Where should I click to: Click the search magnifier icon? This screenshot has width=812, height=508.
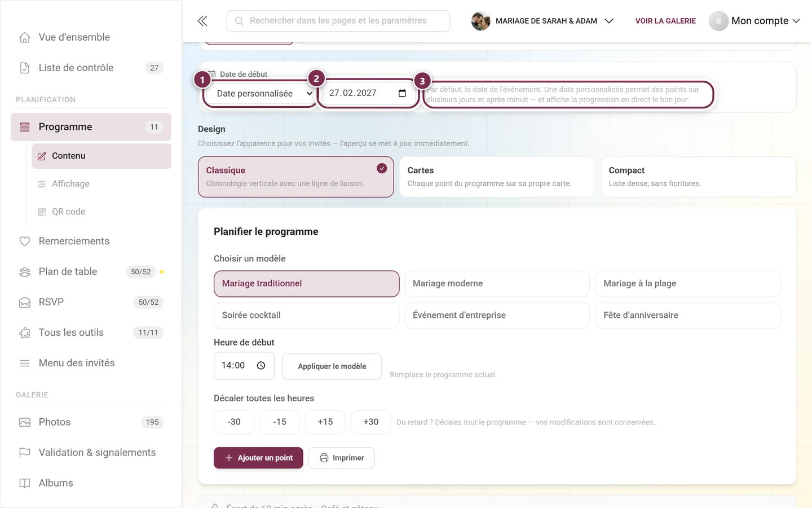(x=239, y=21)
